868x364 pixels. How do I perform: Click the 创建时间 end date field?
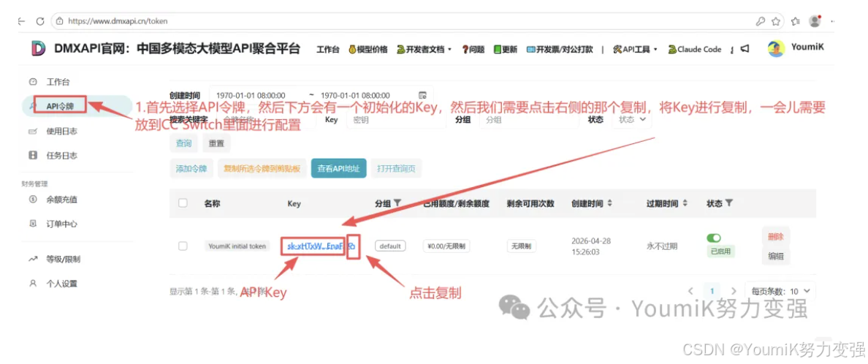355,95
